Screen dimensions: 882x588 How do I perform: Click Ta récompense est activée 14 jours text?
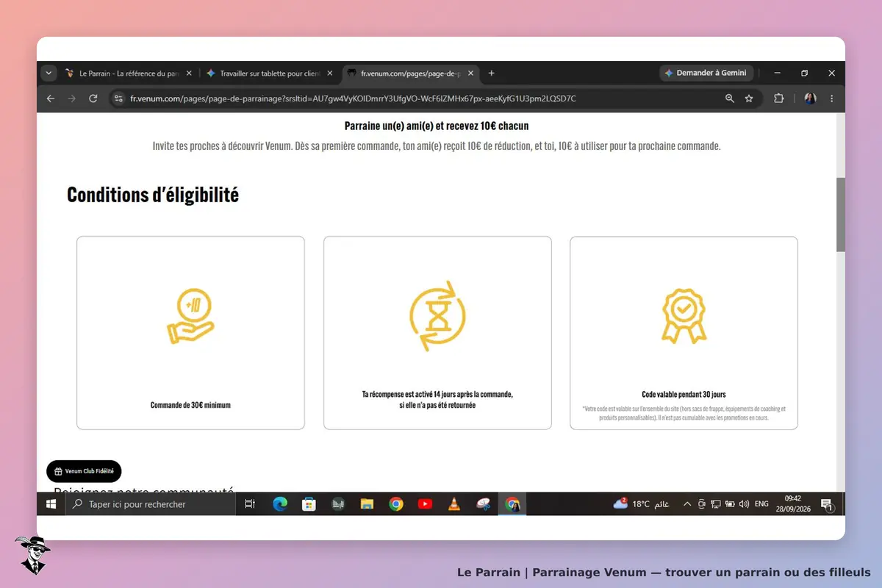437,400
